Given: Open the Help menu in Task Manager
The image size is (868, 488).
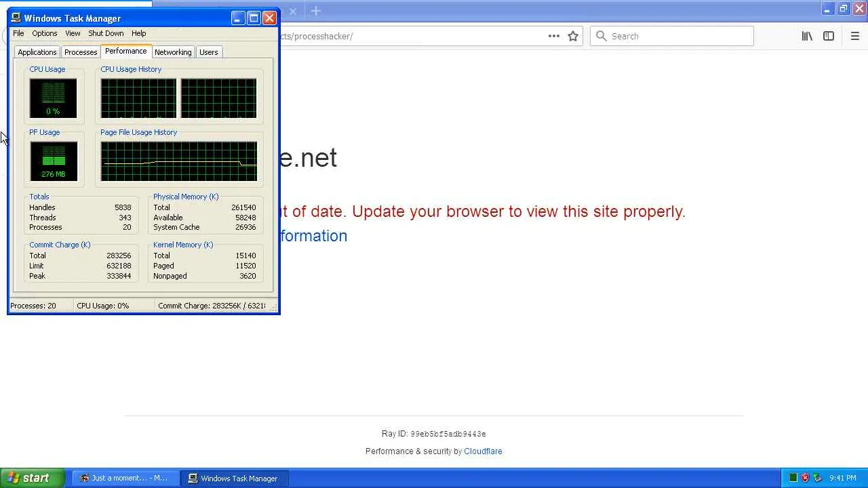Looking at the screenshot, I should click(x=138, y=33).
